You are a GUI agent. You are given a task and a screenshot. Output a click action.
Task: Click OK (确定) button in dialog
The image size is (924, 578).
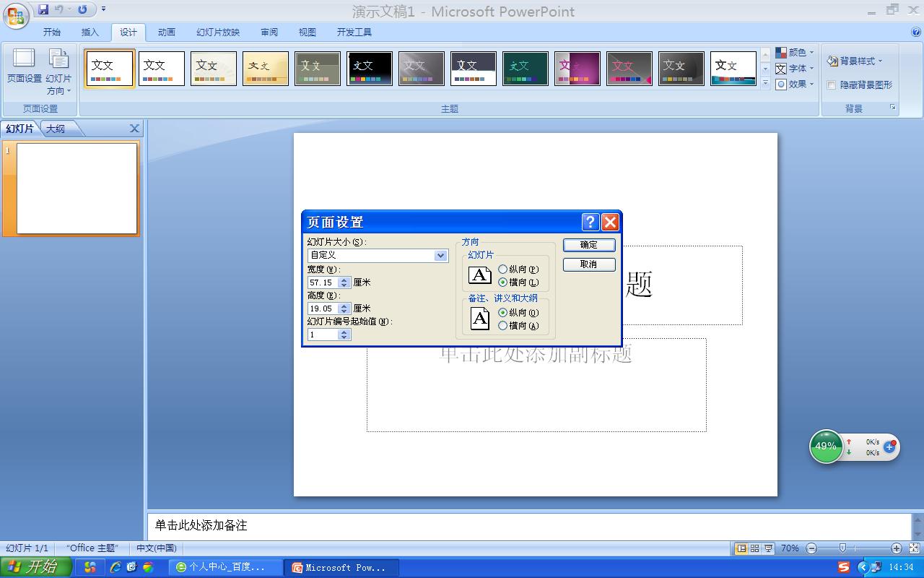[x=589, y=245]
